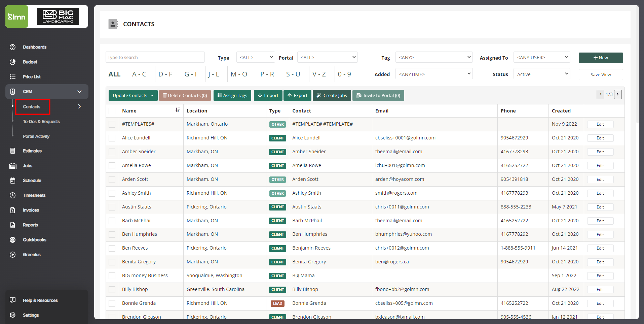Open the Schedule calendar icon
Screen dimensions: 644x324
click(13, 181)
